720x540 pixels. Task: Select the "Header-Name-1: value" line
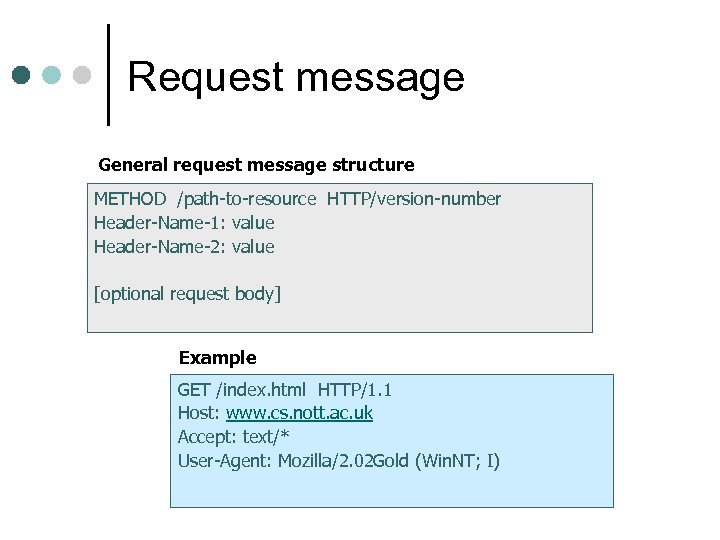(x=184, y=223)
